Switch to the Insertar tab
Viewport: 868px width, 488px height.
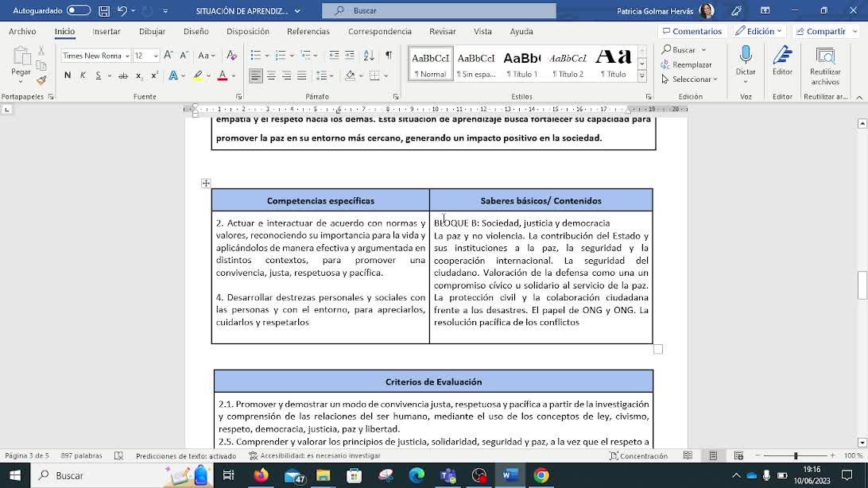(107, 32)
